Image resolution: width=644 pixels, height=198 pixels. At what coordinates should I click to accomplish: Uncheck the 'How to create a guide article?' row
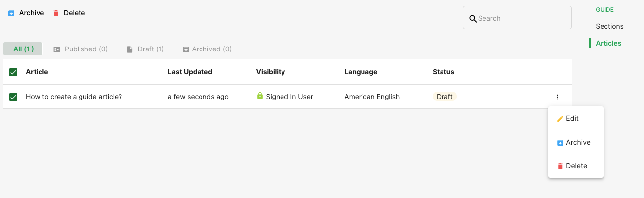tap(13, 97)
